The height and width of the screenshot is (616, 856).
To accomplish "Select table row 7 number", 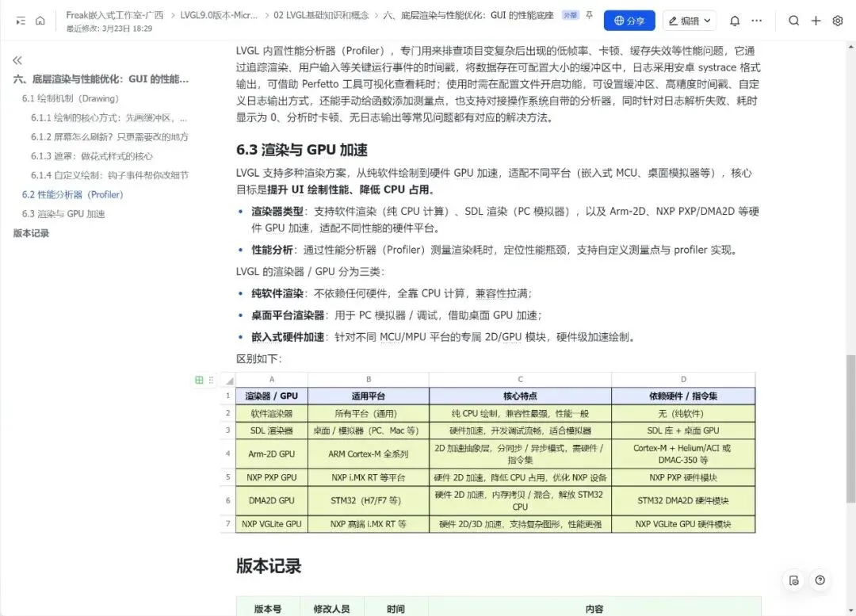I will tap(227, 524).
